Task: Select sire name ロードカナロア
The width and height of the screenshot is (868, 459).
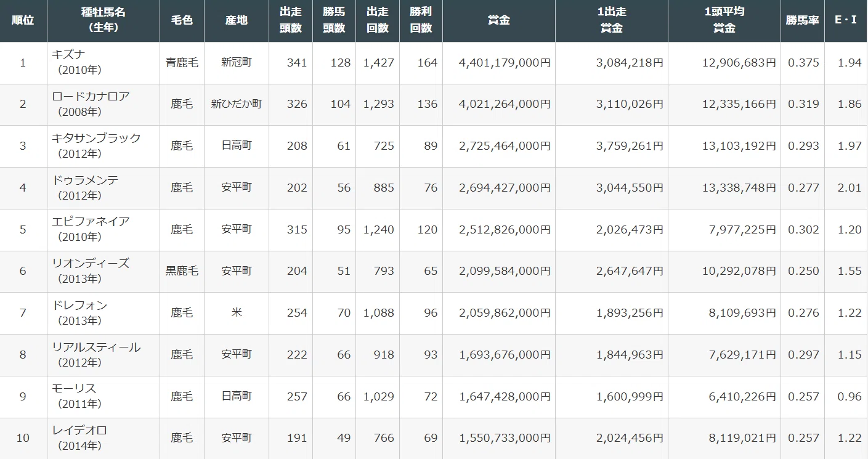Action: (91, 97)
